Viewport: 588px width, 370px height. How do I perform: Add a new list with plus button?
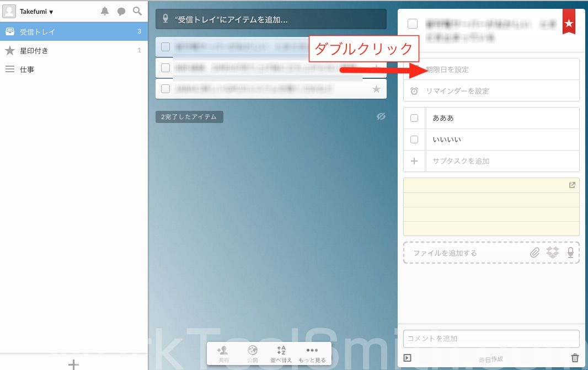(x=73, y=364)
